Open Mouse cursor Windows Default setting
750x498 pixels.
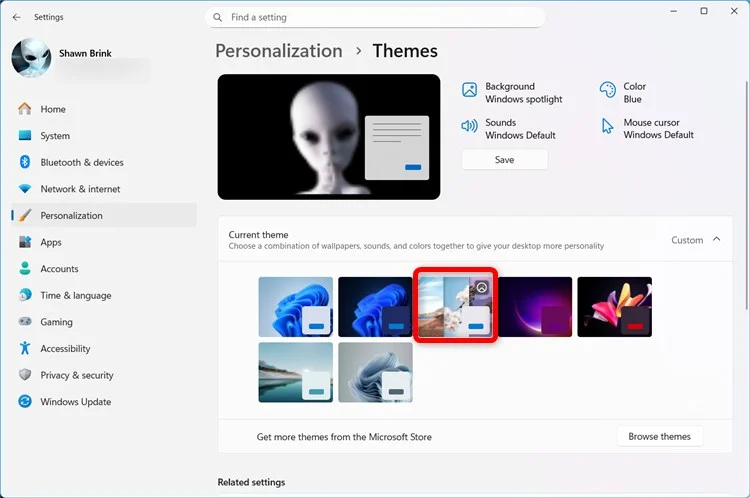click(648, 129)
